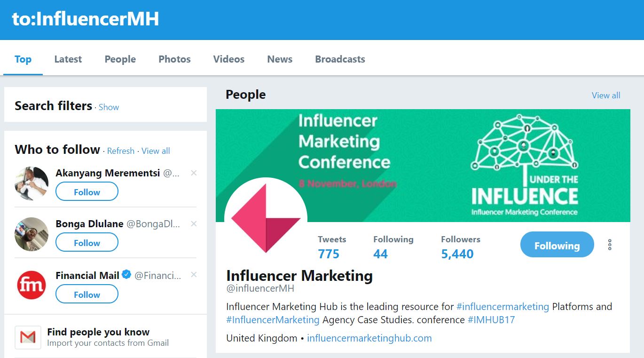Click the Gmail envelope icon
644x358 pixels.
click(28, 337)
